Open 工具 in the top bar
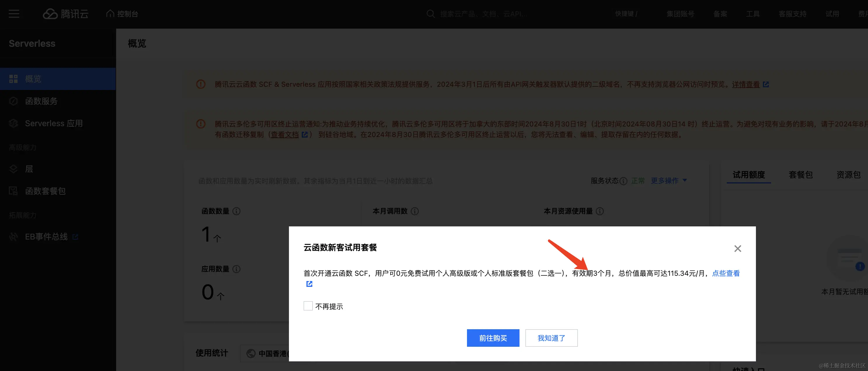This screenshot has height=371, width=868. click(x=753, y=14)
